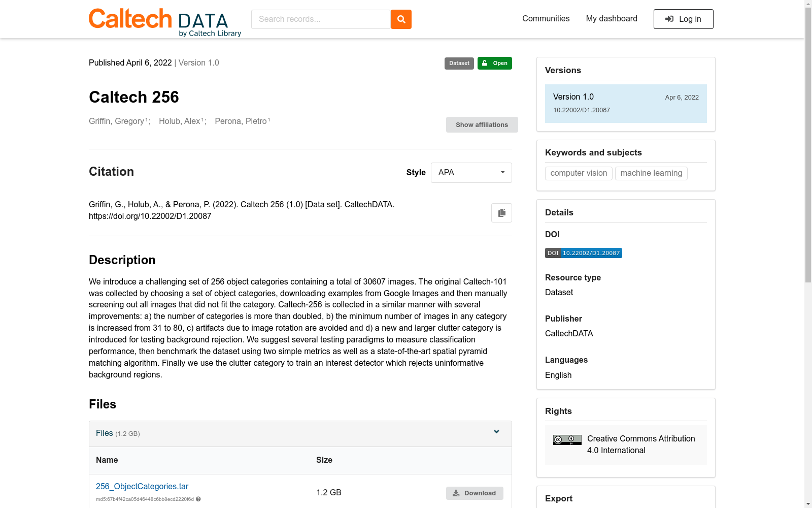Click the Files (1.2 GB) header
Screen dimensions: 812x508
click(300, 434)
